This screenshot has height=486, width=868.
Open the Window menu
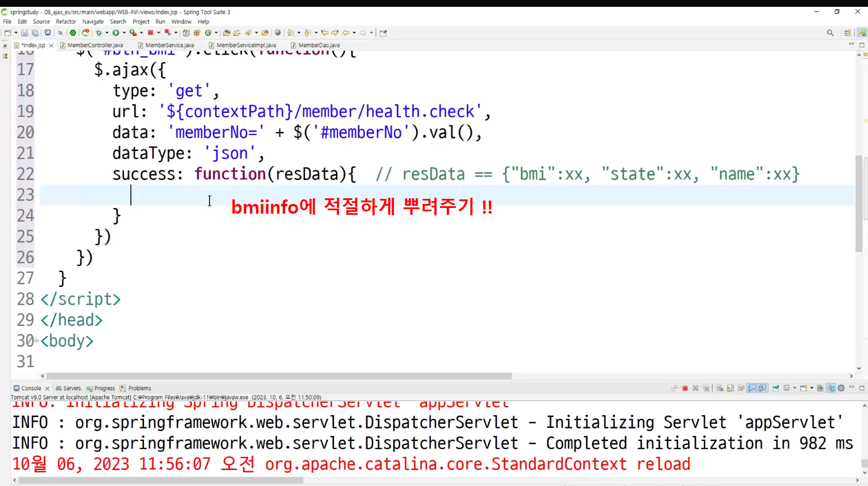(x=182, y=22)
